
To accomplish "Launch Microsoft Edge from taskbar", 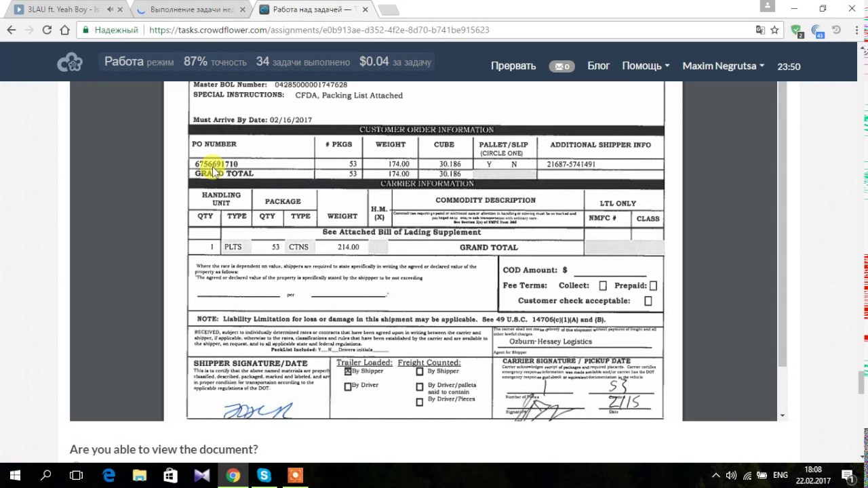I will [x=108, y=475].
